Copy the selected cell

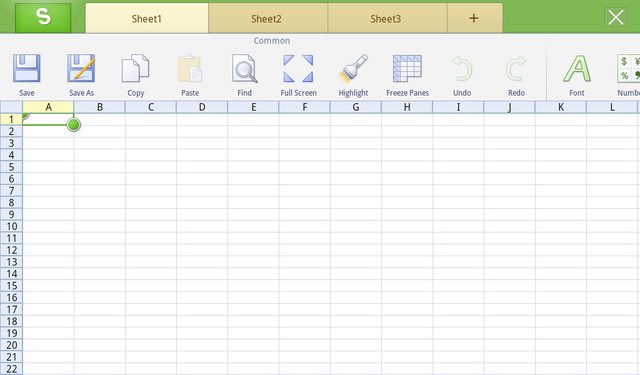click(136, 69)
